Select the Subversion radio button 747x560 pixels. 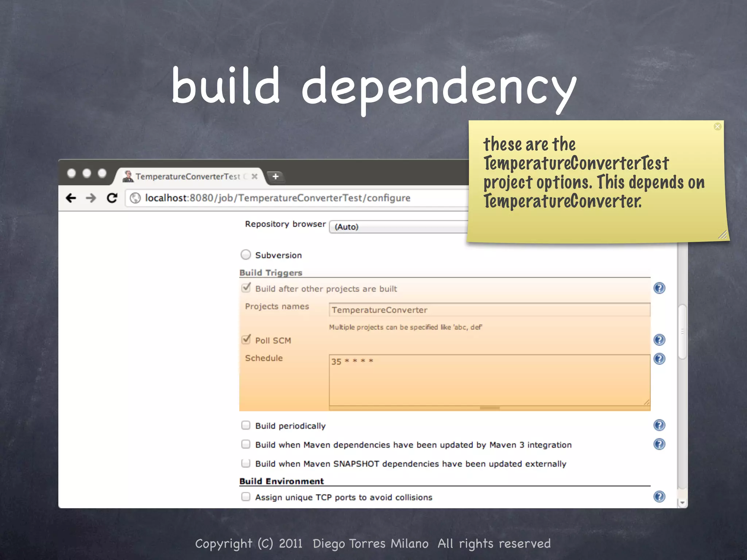coord(246,254)
